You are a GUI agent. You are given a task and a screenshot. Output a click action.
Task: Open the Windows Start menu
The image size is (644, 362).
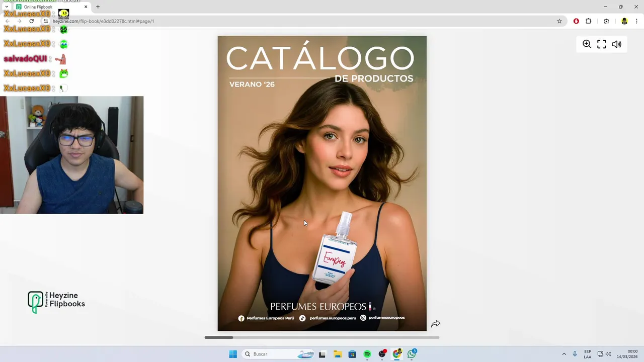coord(233,354)
